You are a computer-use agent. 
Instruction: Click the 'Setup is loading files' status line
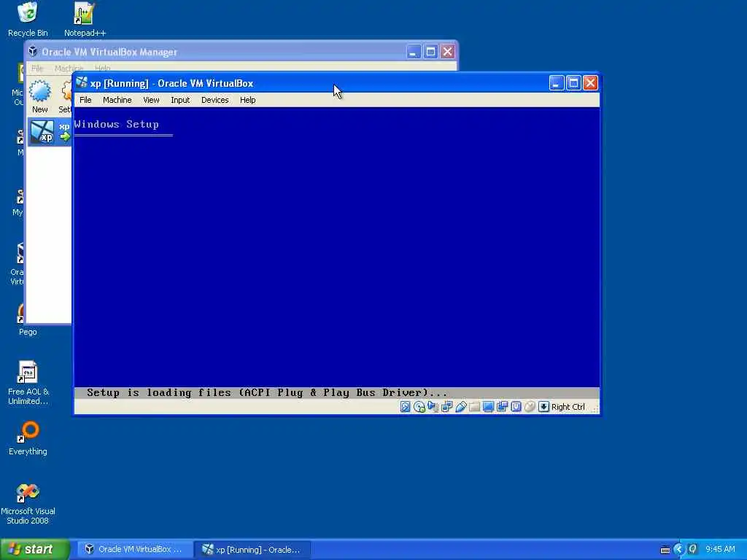(267, 393)
